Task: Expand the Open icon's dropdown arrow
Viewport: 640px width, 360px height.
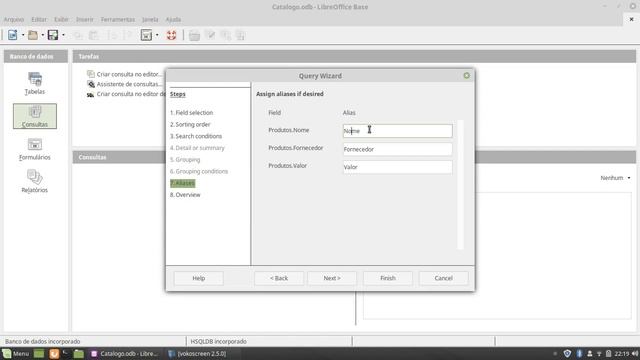Action: (42, 35)
